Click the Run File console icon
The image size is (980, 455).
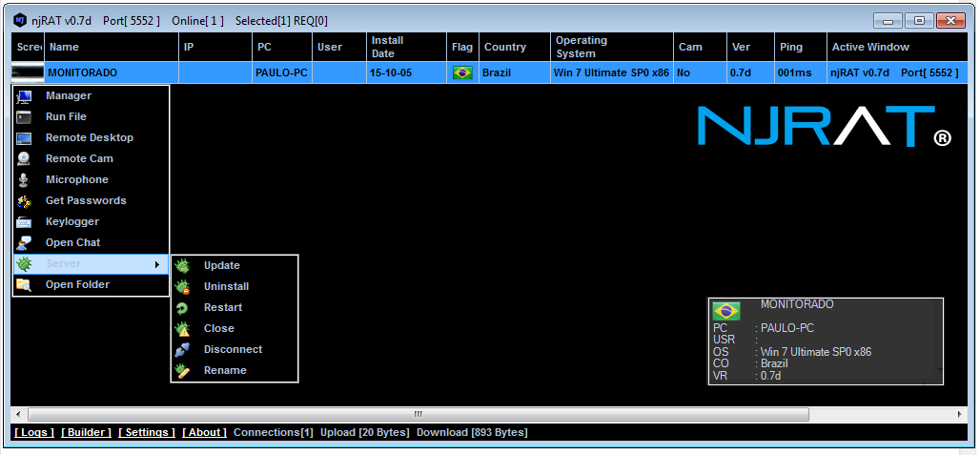[24, 117]
